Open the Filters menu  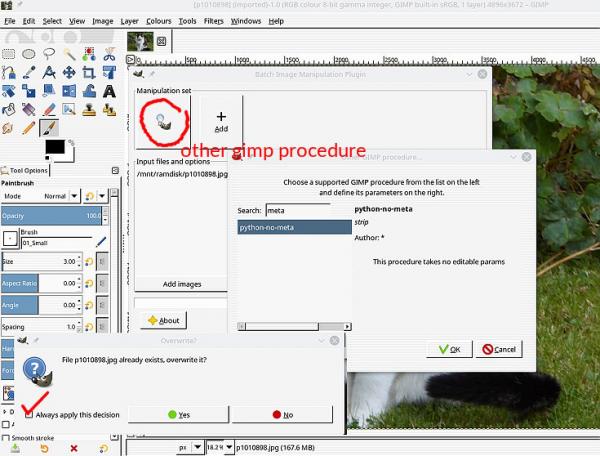[x=214, y=21]
